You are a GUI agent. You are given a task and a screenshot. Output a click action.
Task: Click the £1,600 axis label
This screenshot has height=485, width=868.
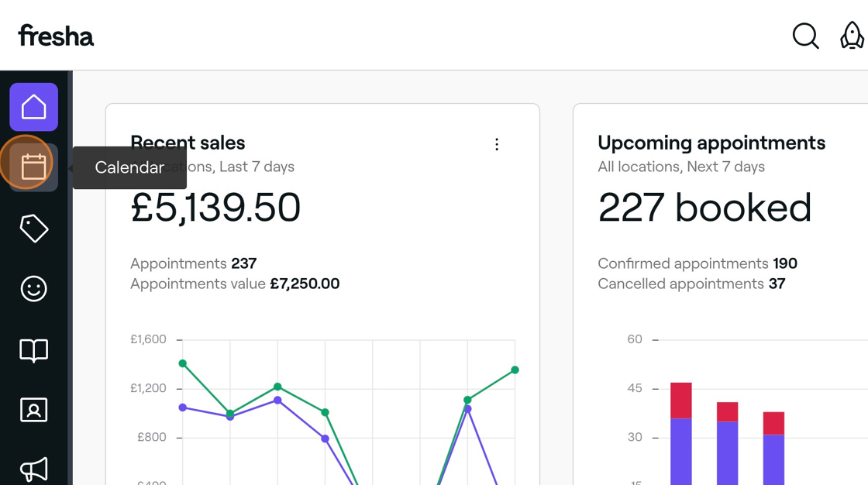coord(148,339)
